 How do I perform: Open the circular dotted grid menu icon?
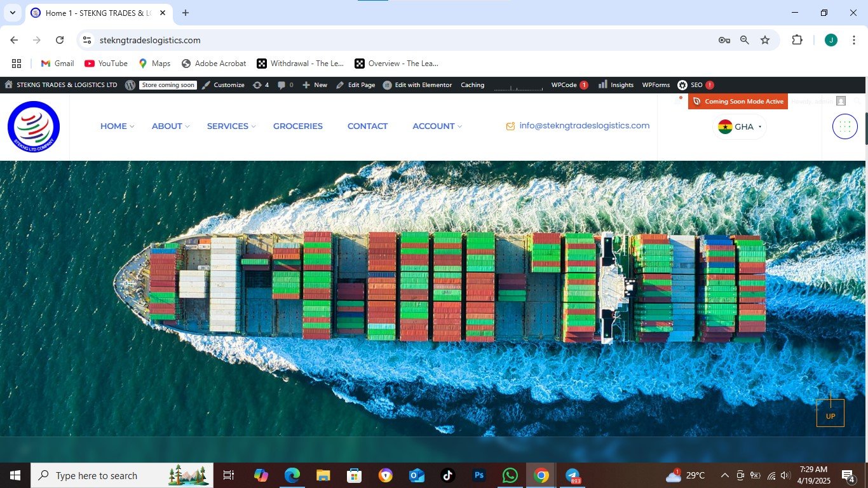tap(844, 126)
